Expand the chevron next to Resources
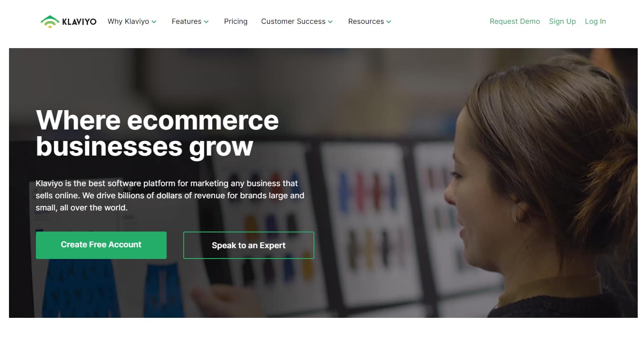Screen dimensions: 644x339 (388, 22)
